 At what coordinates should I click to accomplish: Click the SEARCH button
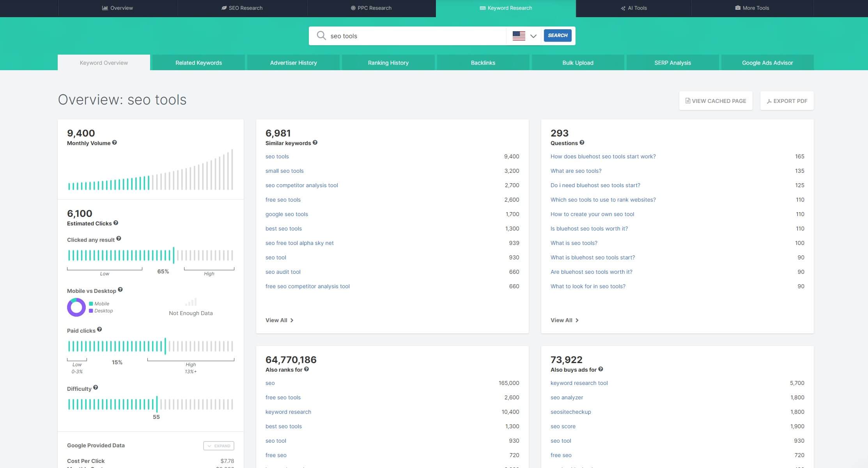point(556,35)
